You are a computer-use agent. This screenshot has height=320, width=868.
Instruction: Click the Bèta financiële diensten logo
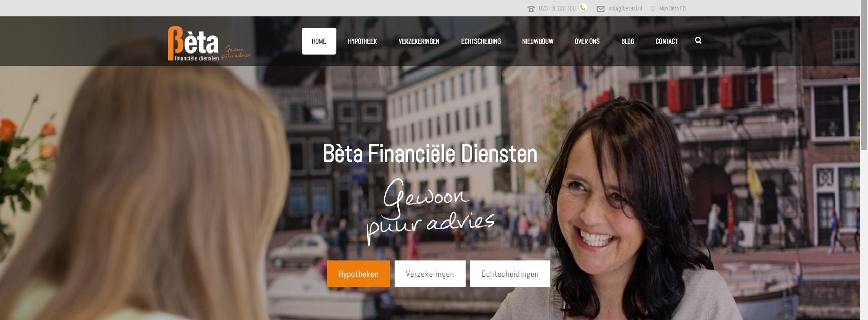tap(209, 44)
